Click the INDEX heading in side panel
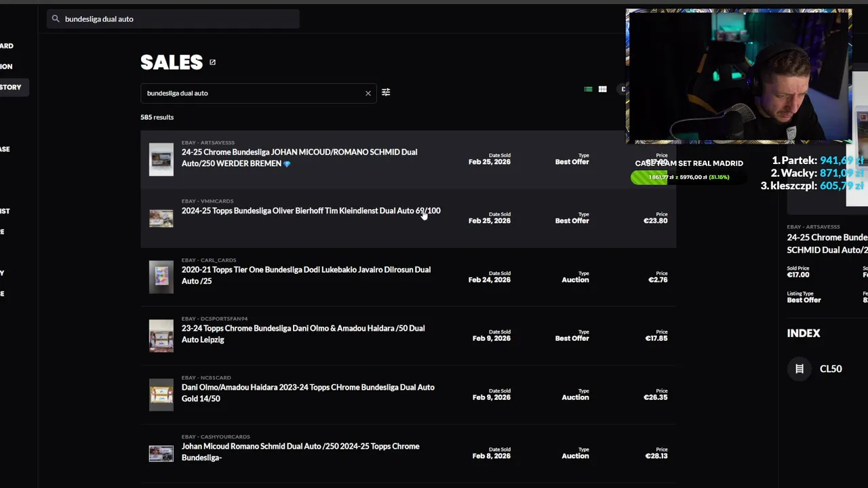This screenshot has height=488, width=868. pyautogui.click(x=804, y=333)
